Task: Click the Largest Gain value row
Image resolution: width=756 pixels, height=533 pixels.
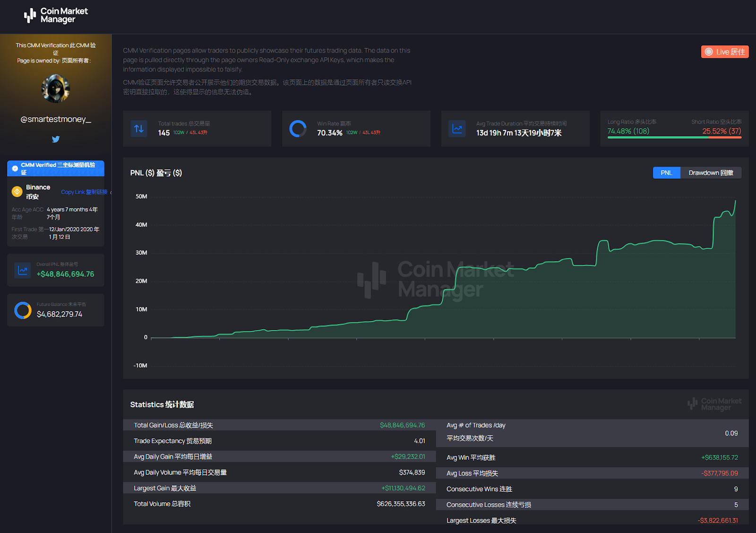Action: (x=279, y=488)
